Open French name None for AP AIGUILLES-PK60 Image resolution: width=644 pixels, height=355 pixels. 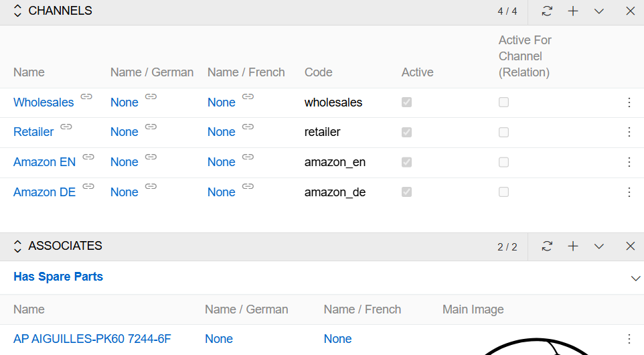337,339
